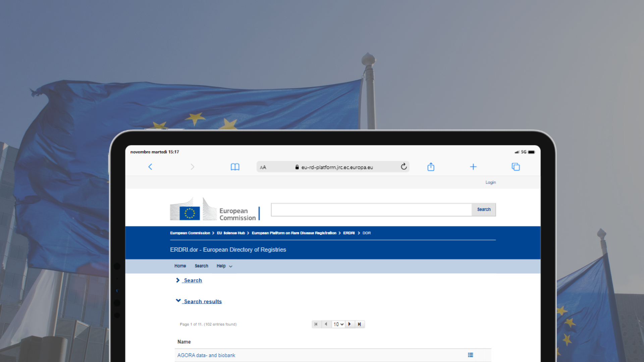644x362 pixels.
Task: Open a new tab with the plus icon
Action: click(x=473, y=167)
